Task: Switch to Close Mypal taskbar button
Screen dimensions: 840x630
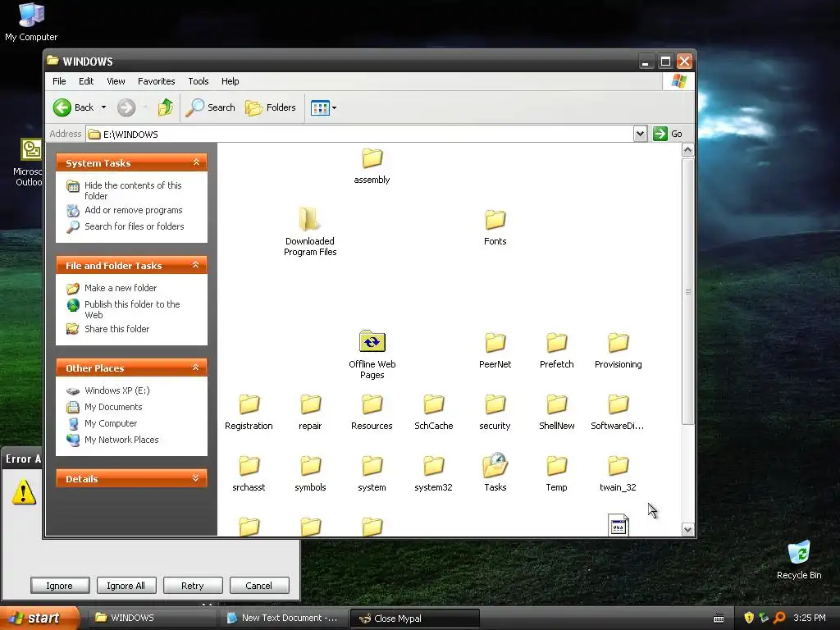Action: coord(414,619)
